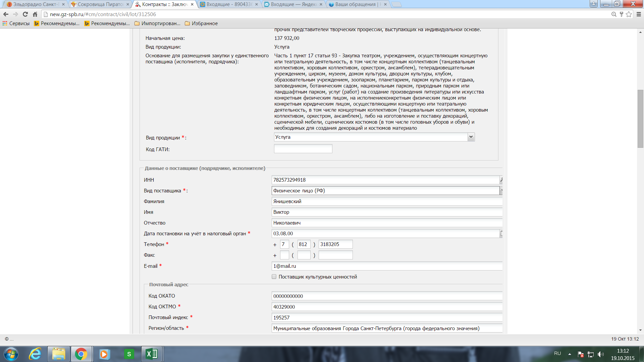Open Импортирован... bookmarks folder

pyautogui.click(x=157, y=23)
